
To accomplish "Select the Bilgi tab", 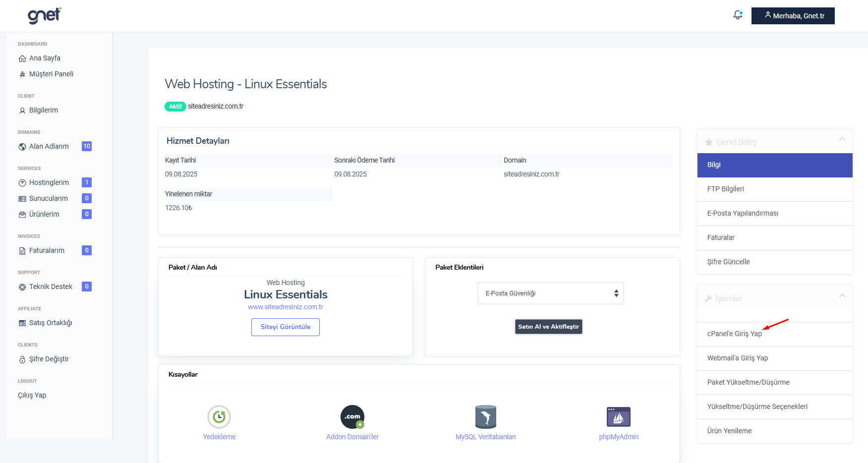I will pos(775,165).
